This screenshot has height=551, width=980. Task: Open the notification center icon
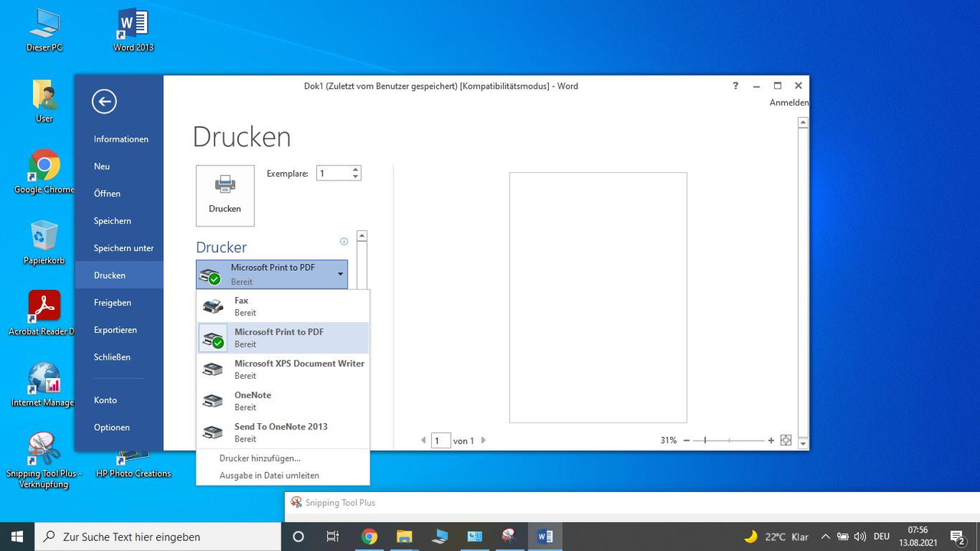957,536
